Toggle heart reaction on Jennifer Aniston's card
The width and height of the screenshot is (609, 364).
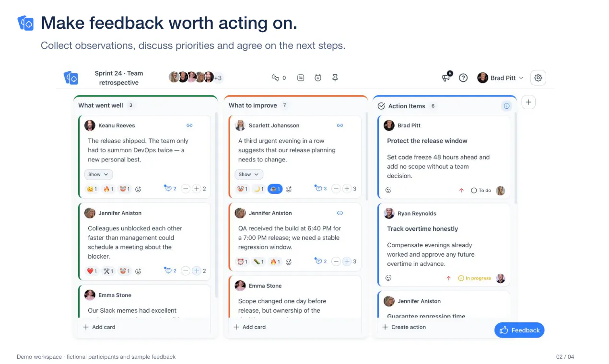(92, 271)
